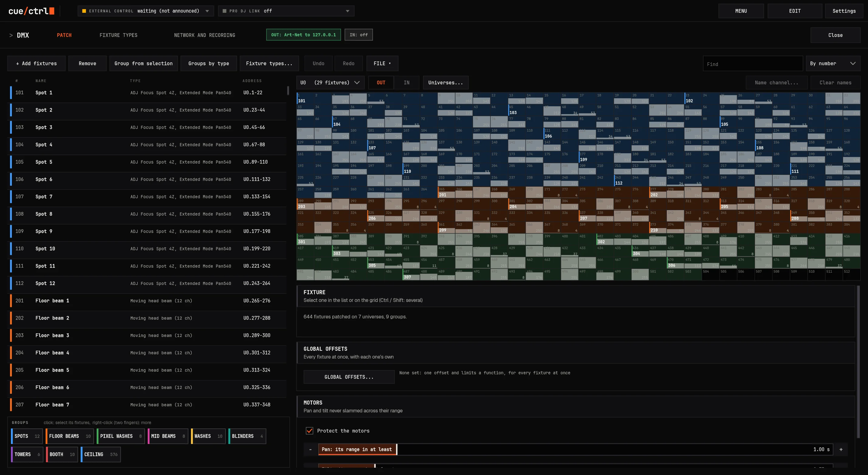This screenshot has height=475, width=868.
Task: Toggle OUT: Art-Net to 127.0.0.1 button
Action: [303, 35]
